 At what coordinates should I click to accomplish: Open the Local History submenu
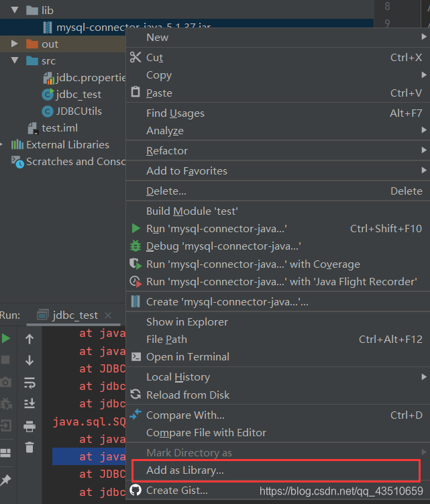[278, 376]
